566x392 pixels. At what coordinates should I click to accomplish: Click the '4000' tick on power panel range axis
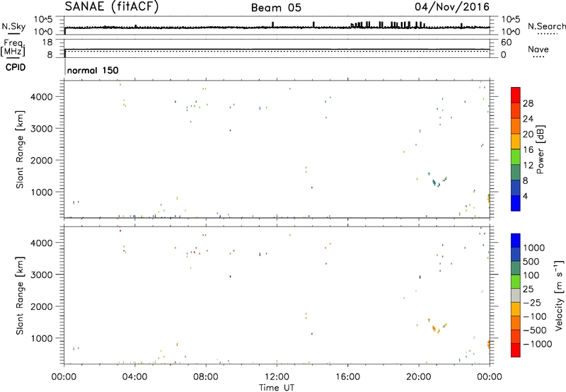click(x=42, y=97)
